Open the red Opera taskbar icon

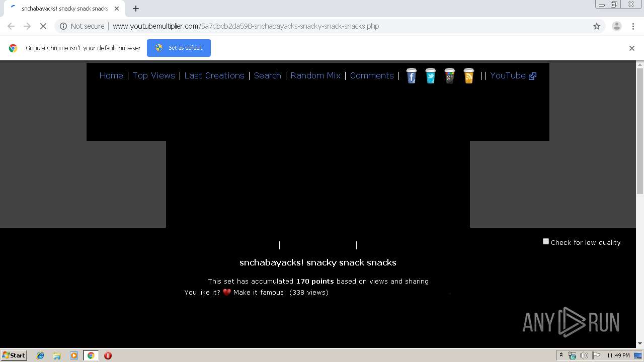coord(108,355)
